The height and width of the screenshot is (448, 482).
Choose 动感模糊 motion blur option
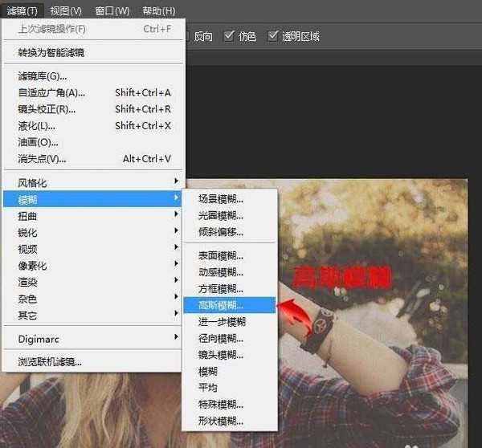(x=220, y=272)
